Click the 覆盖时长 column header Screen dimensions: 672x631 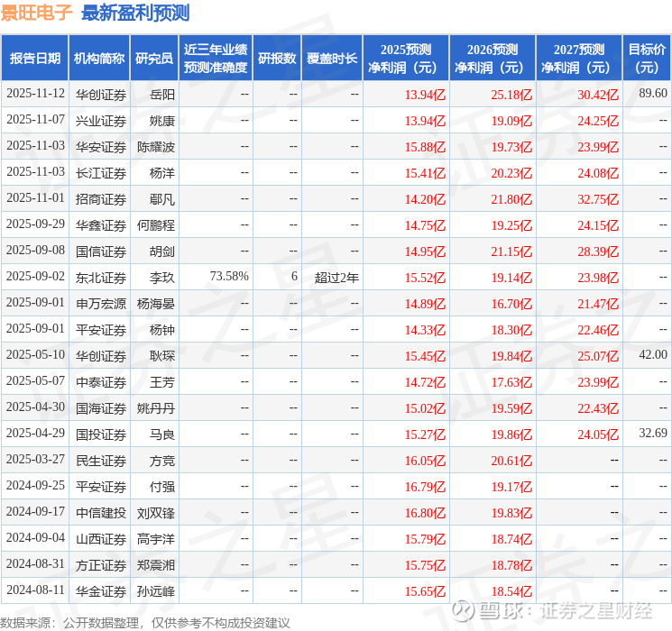[332, 59]
